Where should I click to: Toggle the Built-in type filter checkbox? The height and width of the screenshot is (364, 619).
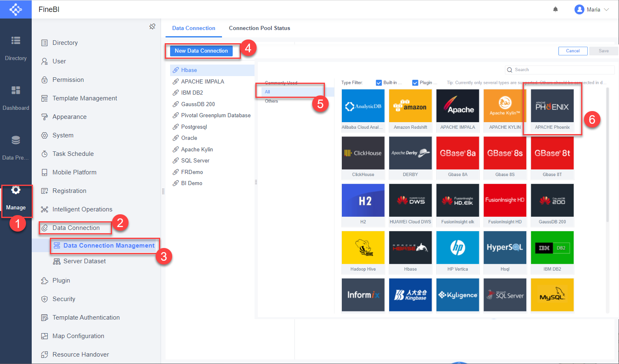pyautogui.click(x=379, y=83)
